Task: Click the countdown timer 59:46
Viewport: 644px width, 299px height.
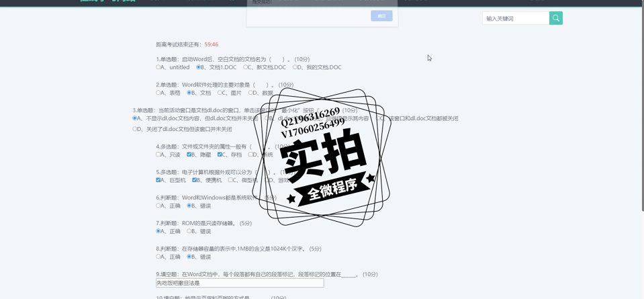Action: pyautogui.click(x=212, y=44)
